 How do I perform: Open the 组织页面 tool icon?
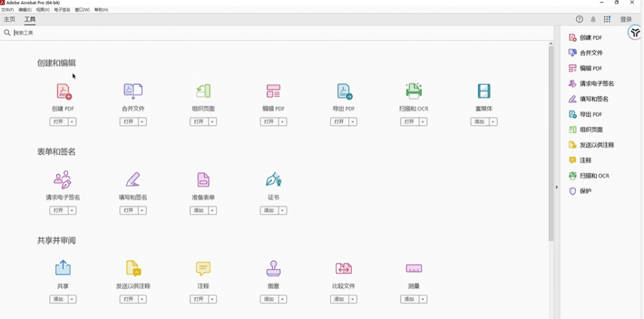coord(203,92)
